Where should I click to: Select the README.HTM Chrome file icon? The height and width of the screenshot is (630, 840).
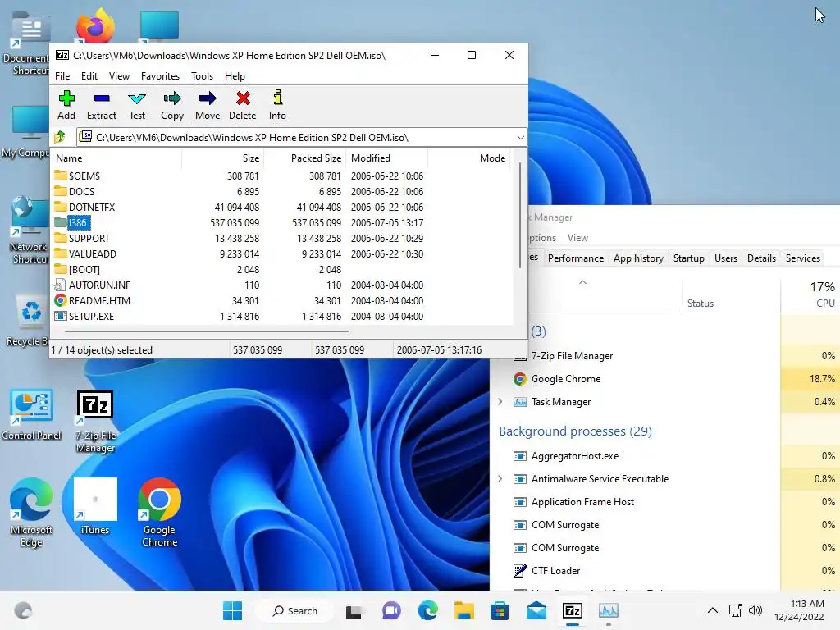pyautogui.click(x=61, y=300)
